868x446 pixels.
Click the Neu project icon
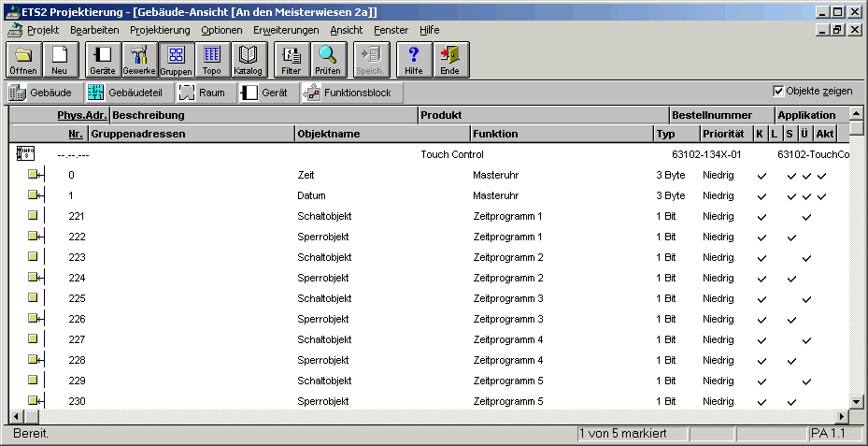[59, 59]
